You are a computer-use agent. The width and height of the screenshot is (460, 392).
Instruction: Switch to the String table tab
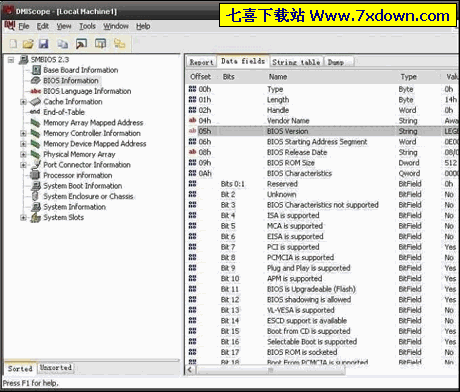(296, 62)
